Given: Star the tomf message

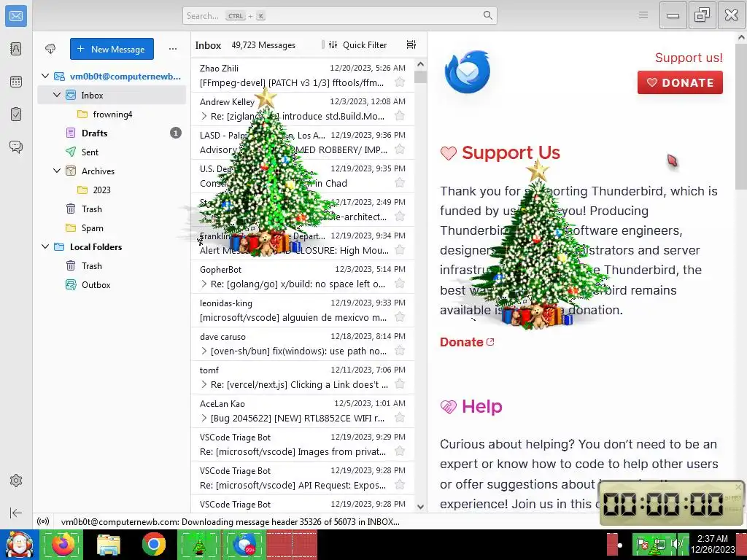Looking at the screenshot, I should click(x=400, y=384).
